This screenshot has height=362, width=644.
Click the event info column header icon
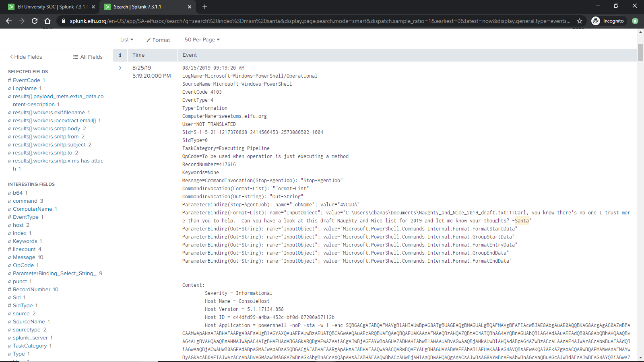point(120,55)
